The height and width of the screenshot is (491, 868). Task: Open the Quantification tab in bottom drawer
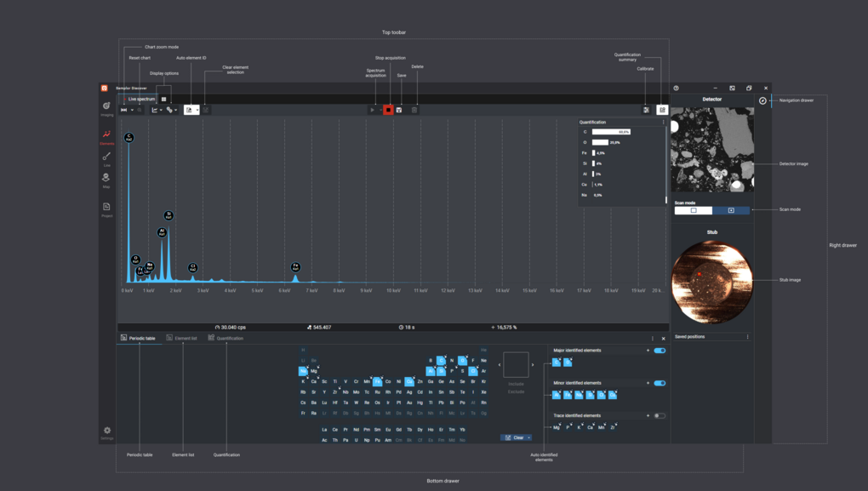(226, 338)
